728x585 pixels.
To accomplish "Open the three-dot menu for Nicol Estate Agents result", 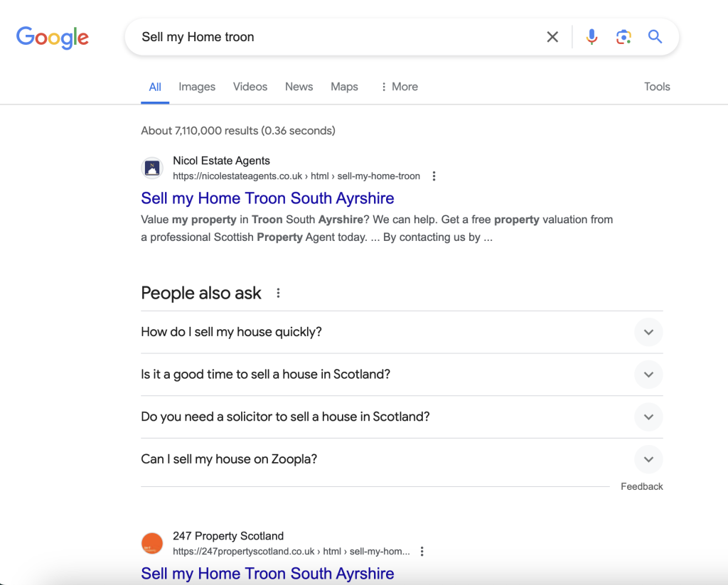I will point(434,176).
